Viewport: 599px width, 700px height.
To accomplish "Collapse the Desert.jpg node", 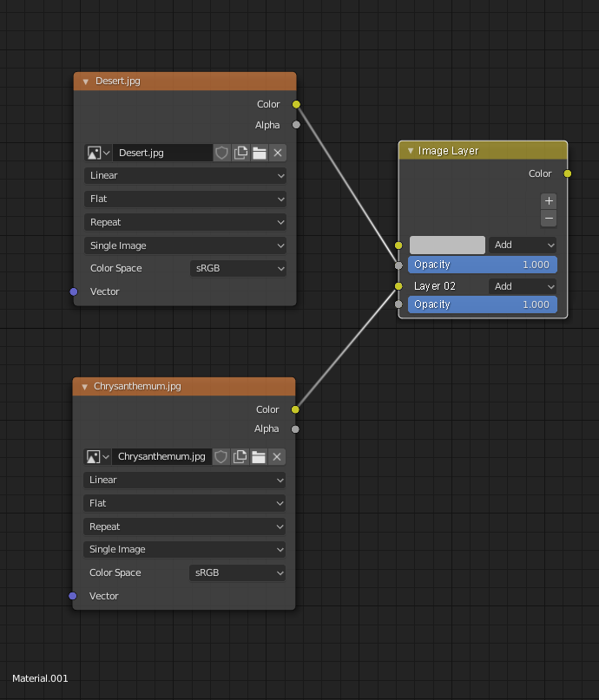I will click(x=85, y=82).
